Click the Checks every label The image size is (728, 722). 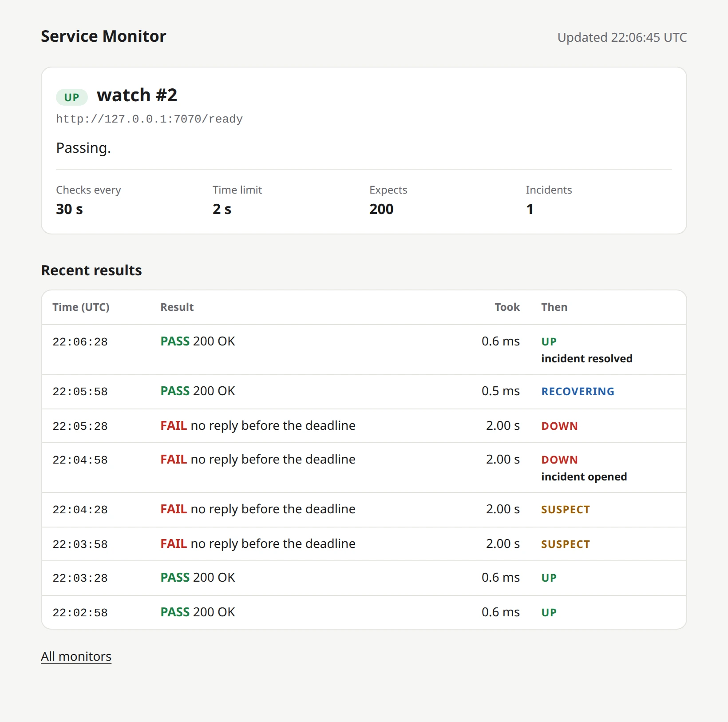point(88,190)
